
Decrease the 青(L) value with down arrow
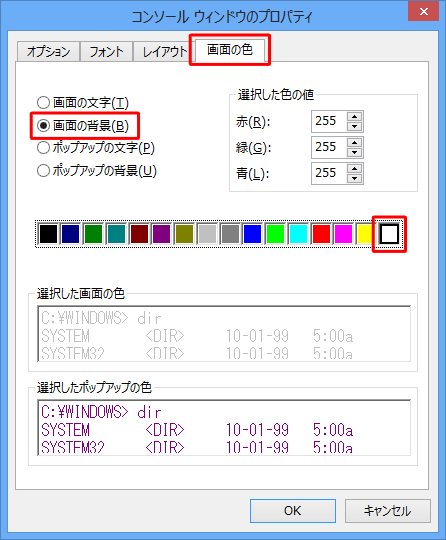354,178
